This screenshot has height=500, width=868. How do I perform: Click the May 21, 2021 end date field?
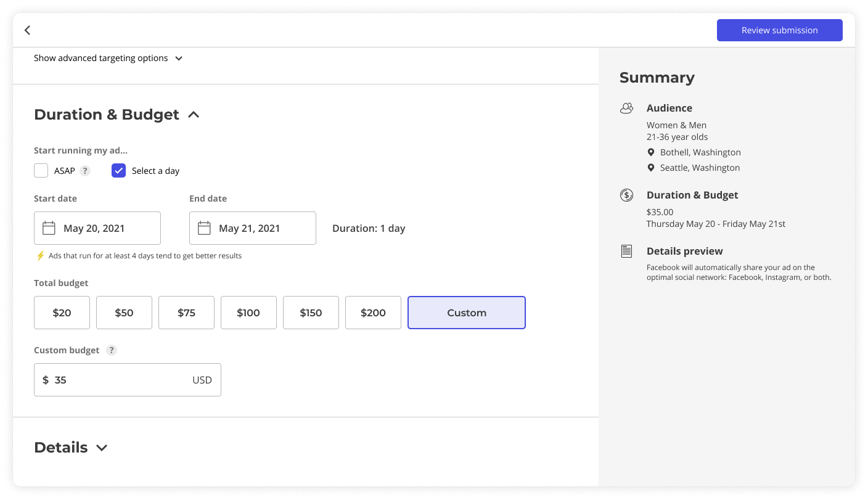tap(253, 228)
